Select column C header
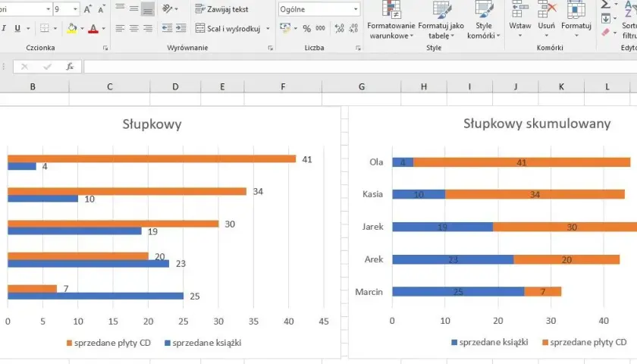The height and width of the screenshot is (364, 637). click(110, 86)
